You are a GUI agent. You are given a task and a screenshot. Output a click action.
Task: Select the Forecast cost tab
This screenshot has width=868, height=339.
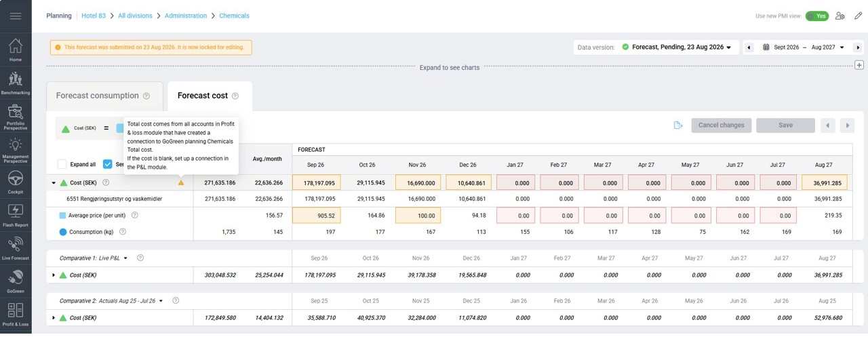210,96
